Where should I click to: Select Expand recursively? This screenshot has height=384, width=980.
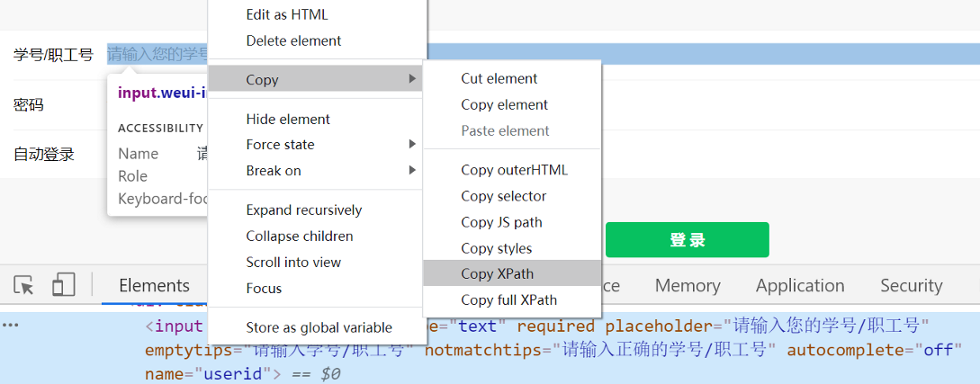304,210
